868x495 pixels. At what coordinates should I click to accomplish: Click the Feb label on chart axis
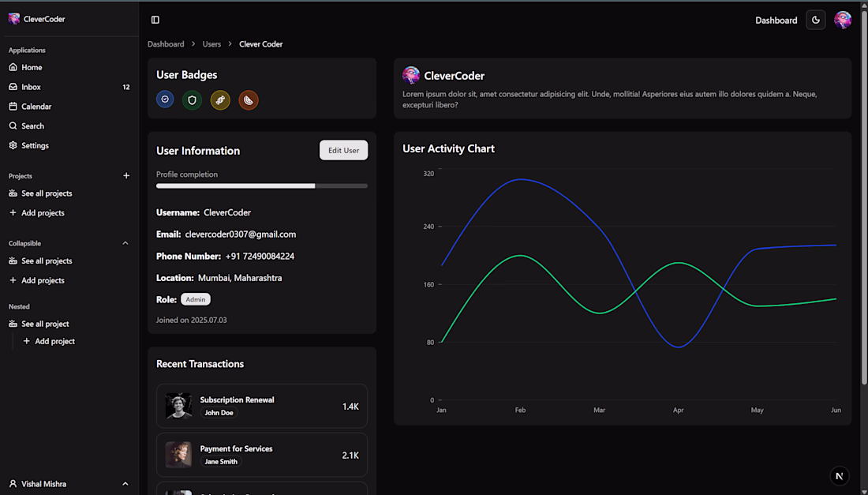coord(520,411)
